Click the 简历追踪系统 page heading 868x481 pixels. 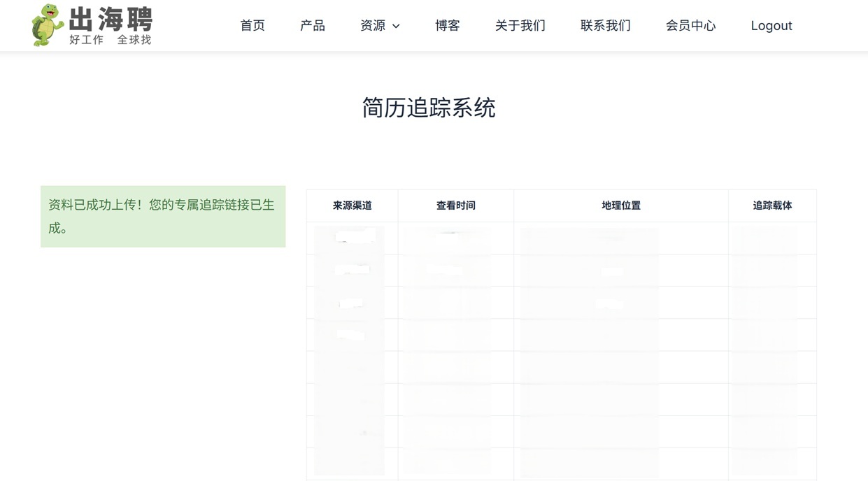click(429, 108)
